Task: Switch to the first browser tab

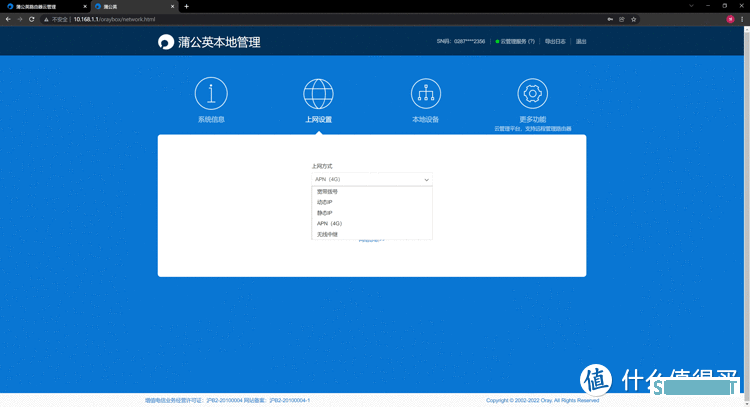Action: point(46,7)
